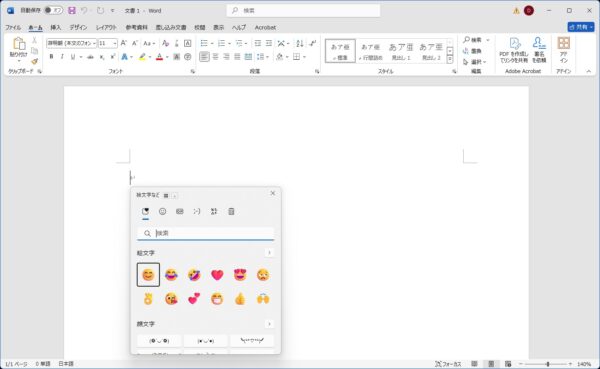Open font name dropdown
600x369 pixels.
(x=94, y=43)
